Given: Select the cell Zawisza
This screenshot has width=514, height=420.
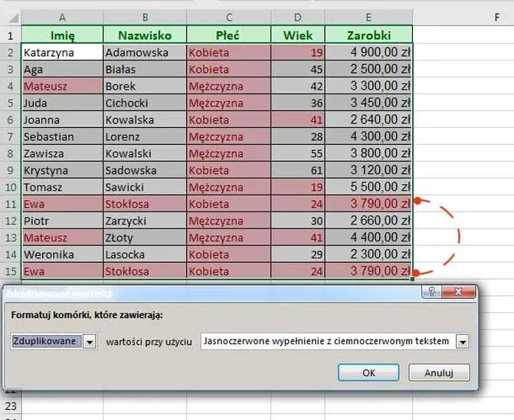Looking at the screenshot, I should coord(62,153).
